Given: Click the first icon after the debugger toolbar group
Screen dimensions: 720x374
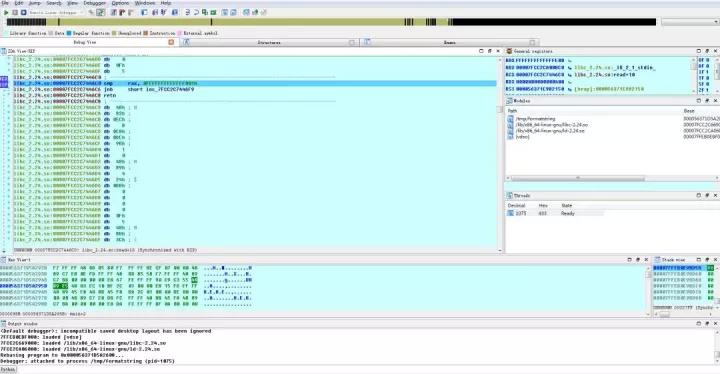Looking at the screenshot, I should (x=114, y=12).
